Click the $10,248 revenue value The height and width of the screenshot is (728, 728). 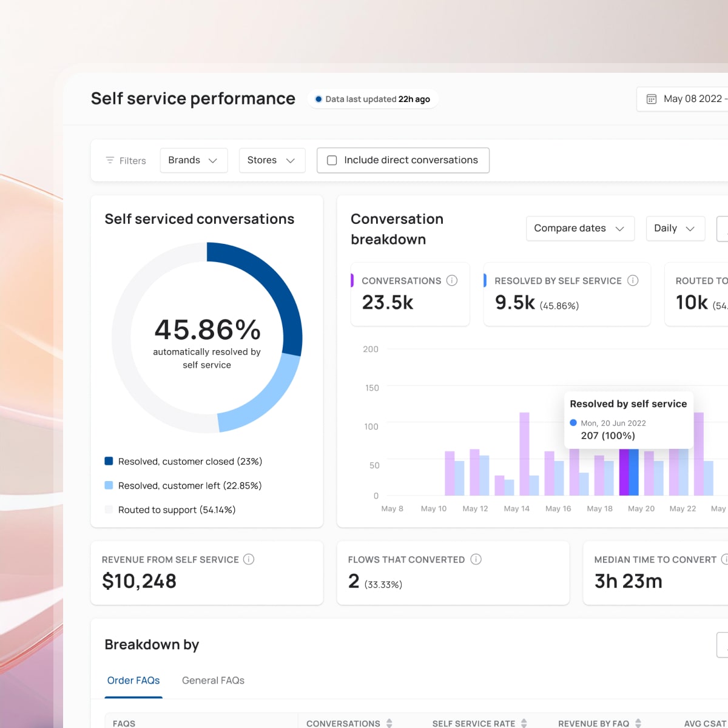pos(139,581)
